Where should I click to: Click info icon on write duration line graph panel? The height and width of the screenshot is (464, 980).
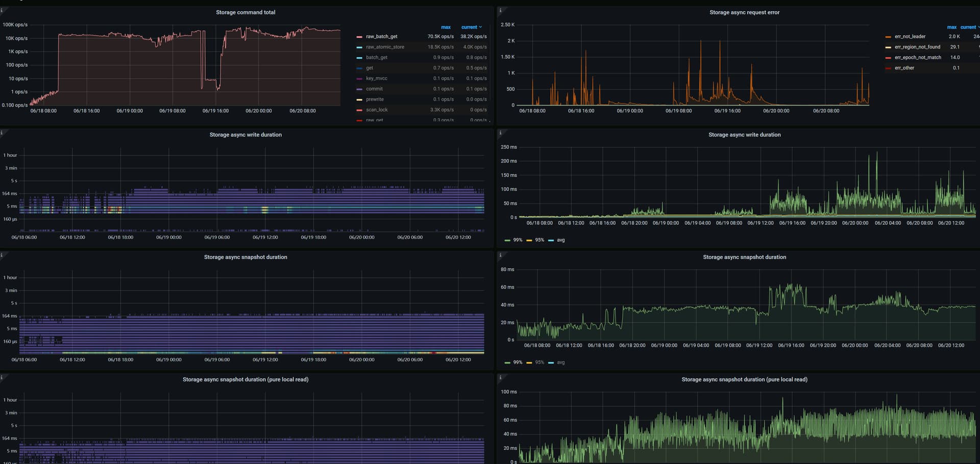pos(500,133)
